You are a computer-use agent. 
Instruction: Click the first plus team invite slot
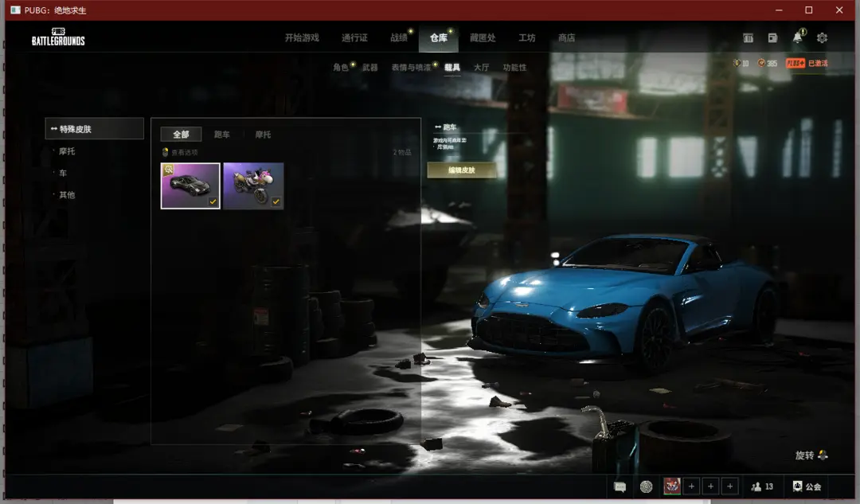[692, 486]
